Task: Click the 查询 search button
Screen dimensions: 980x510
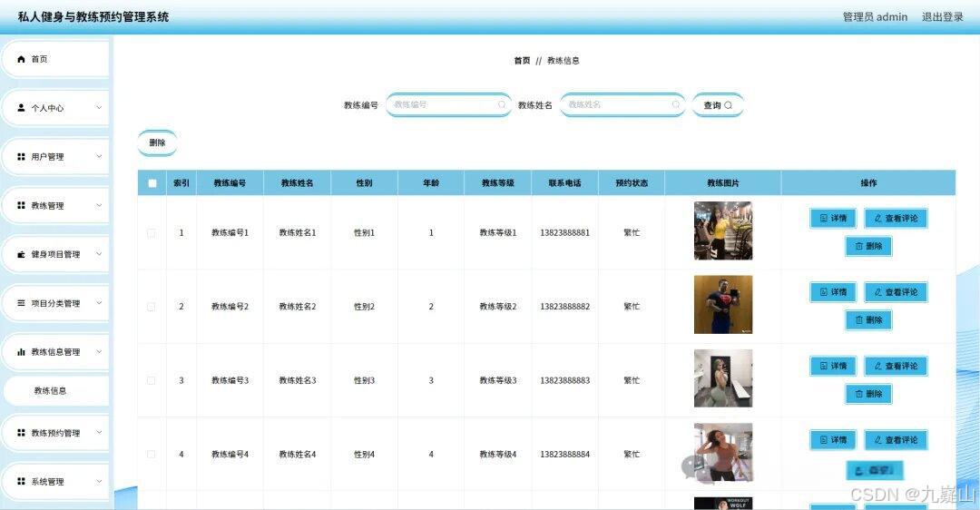Action: tap(718, 105)
